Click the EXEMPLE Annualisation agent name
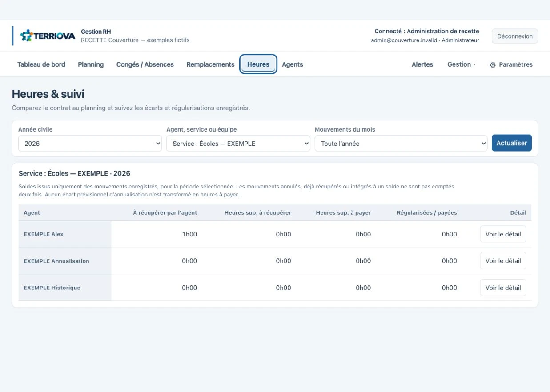This screenshot has width=550, height=392. [56, 261]
